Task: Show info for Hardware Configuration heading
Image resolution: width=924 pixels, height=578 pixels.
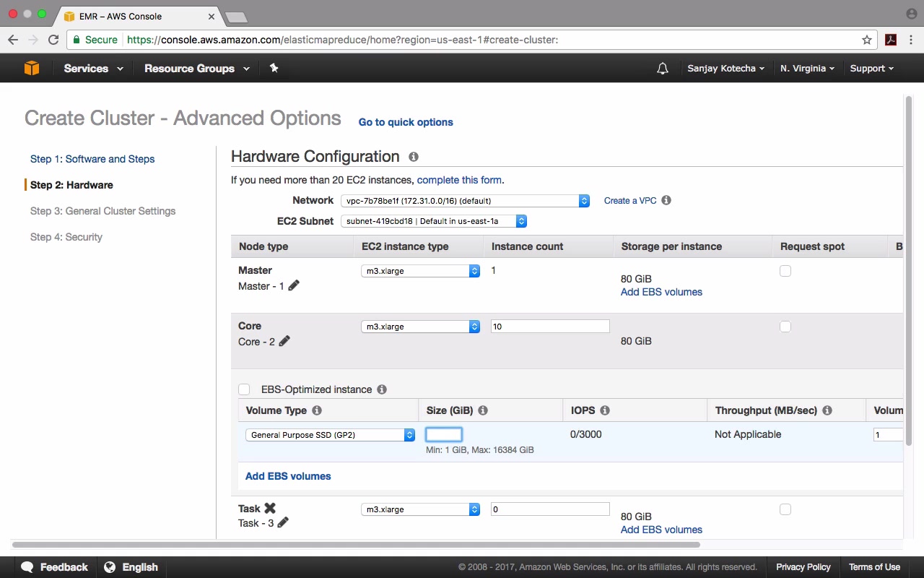Action: [414, 157]
